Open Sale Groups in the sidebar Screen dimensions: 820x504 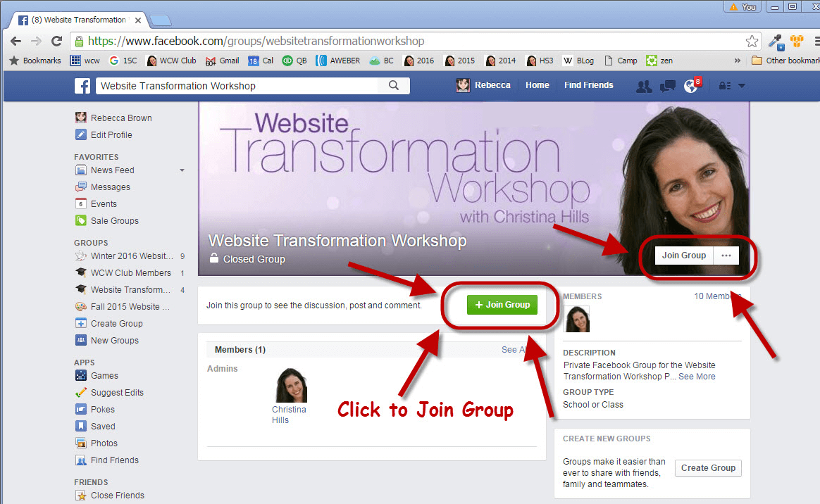tap(106, 221)
